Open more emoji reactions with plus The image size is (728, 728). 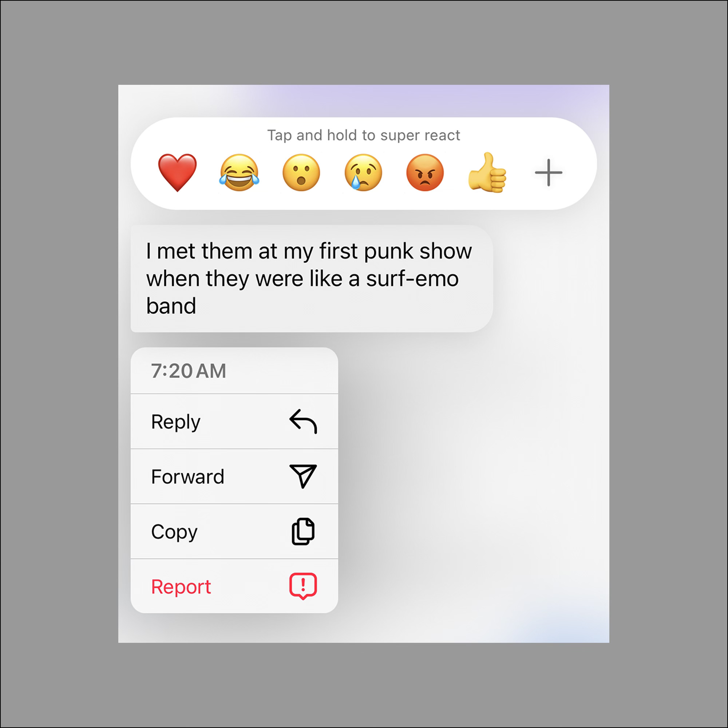(549, 173)
